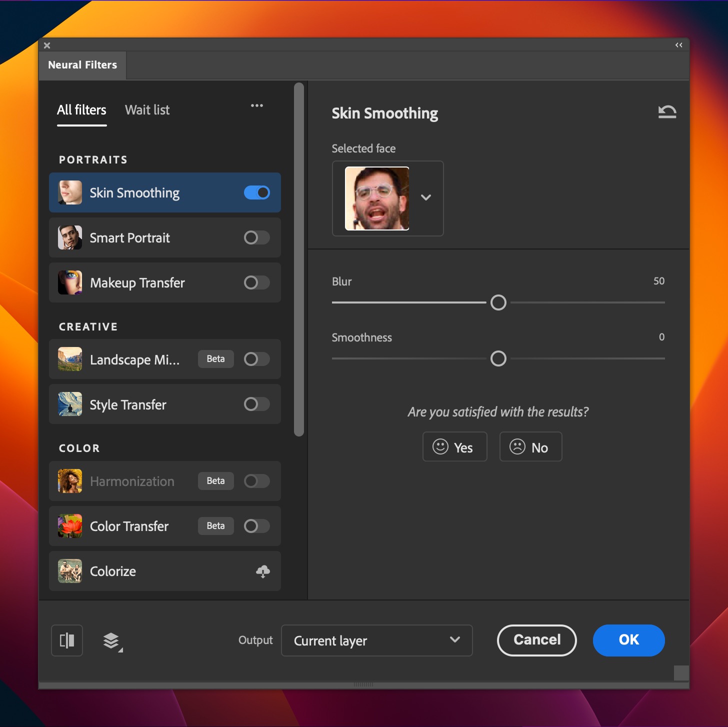728x727 pixels.
Task: Click the Beta badge on Landscape Mixer
Action: click(x=216, y=359)
